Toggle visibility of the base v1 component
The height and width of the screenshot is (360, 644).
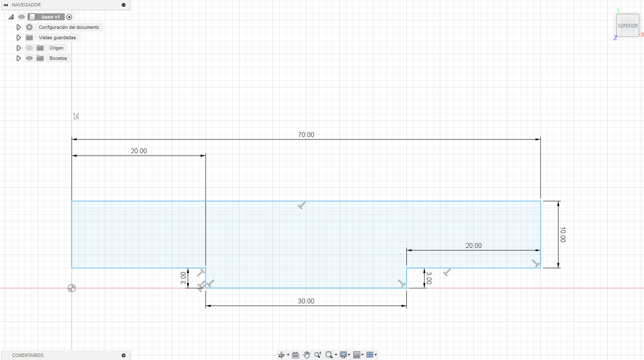coord(21,17)
